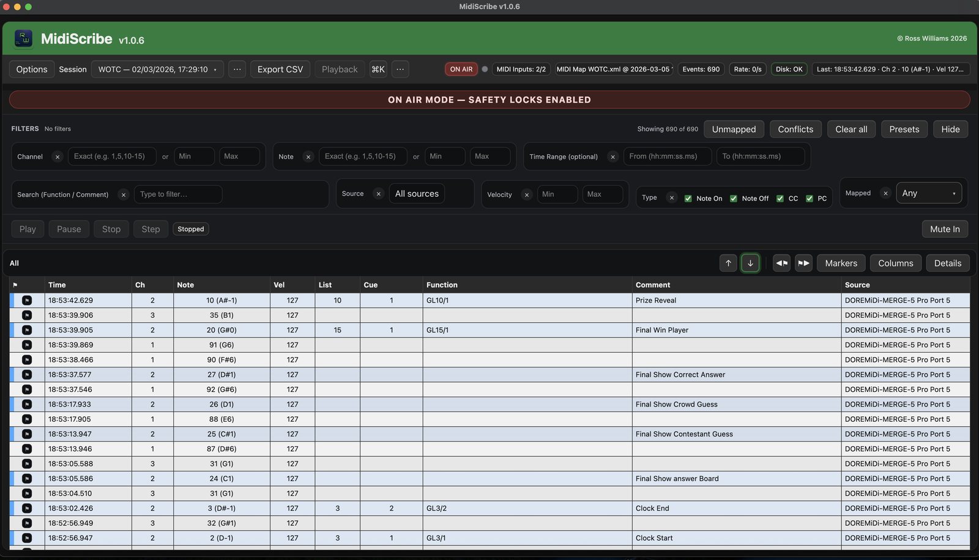Toggle the CC type checkbox

point(780,198)
